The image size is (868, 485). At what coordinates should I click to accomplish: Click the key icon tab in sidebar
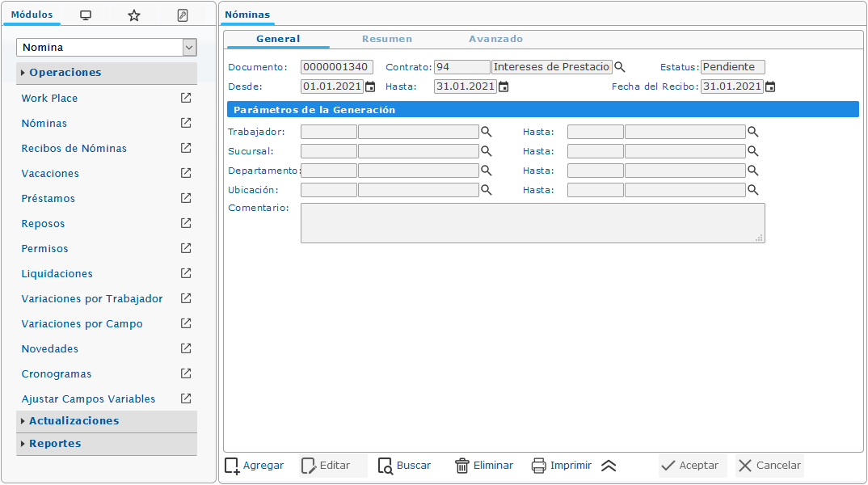183,15
